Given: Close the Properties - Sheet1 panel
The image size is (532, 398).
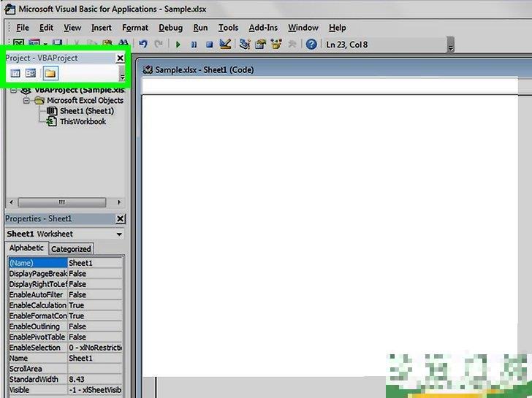Looking at the screenshot, I should pos(120,219).
